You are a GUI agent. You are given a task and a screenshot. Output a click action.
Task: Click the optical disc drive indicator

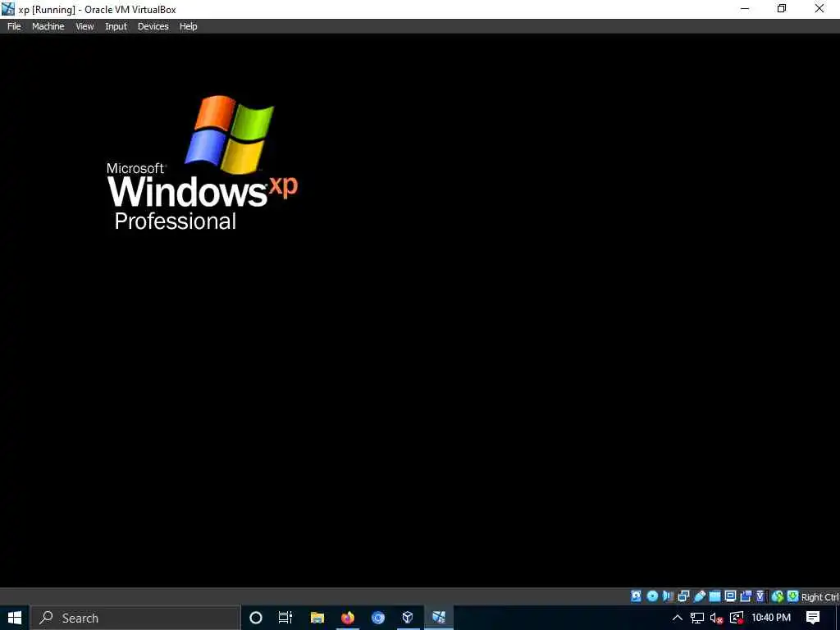pos(652,596)
